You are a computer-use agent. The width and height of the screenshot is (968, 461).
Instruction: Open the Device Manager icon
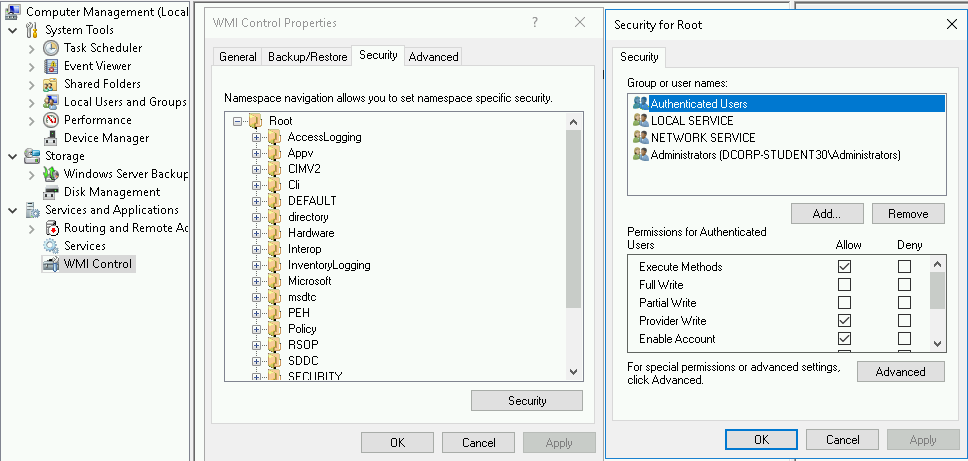point(51,138)
